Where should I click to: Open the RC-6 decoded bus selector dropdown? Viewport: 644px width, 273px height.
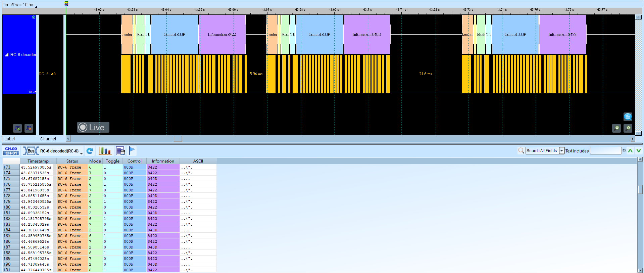(81, 153)
